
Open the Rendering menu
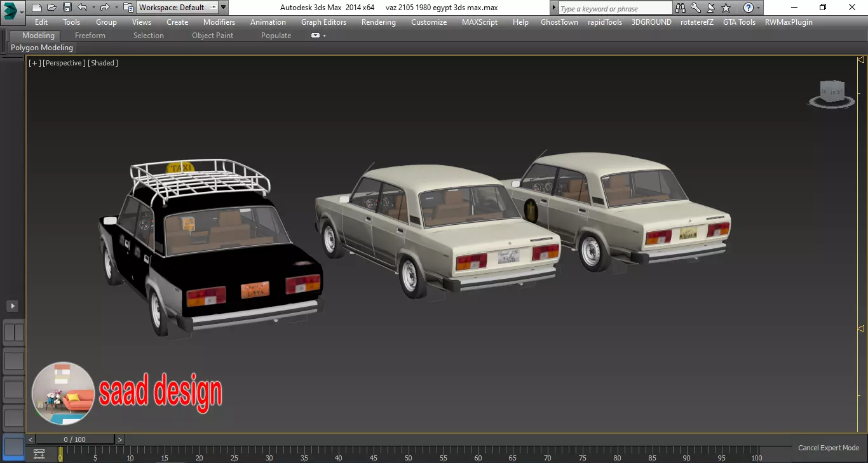tap(379, 22)
